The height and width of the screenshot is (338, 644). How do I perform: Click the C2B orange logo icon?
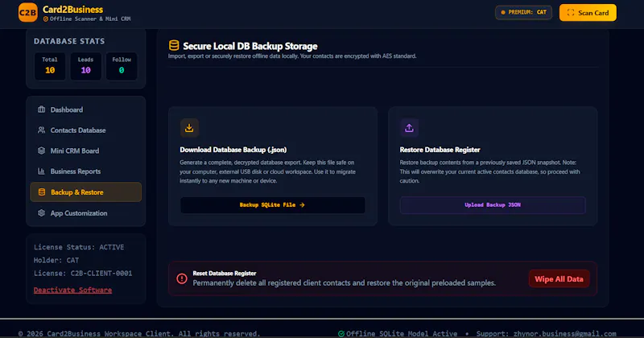[x=28, y=12]
